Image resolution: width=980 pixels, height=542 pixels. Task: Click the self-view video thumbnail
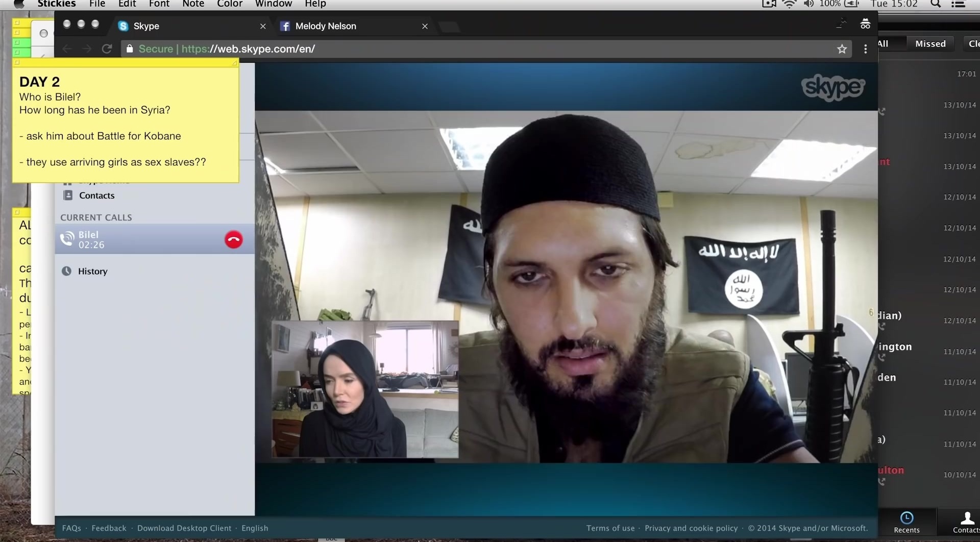[x=365, y=389]
